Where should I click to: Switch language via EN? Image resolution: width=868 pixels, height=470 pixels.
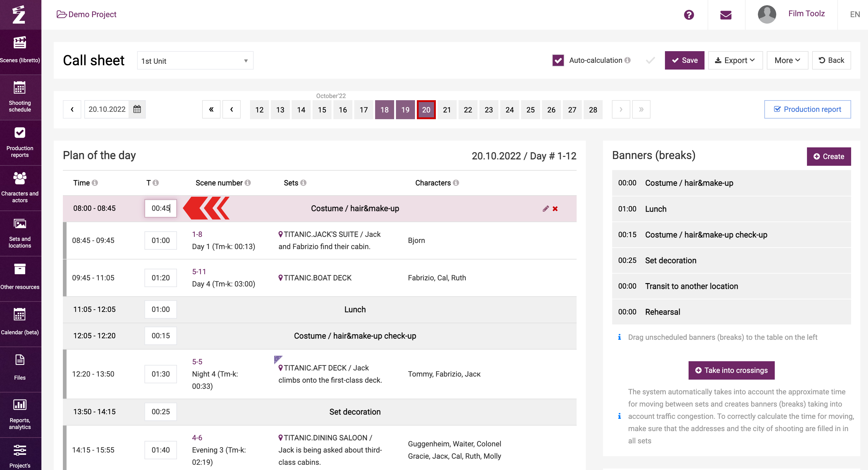coord(855,14)
